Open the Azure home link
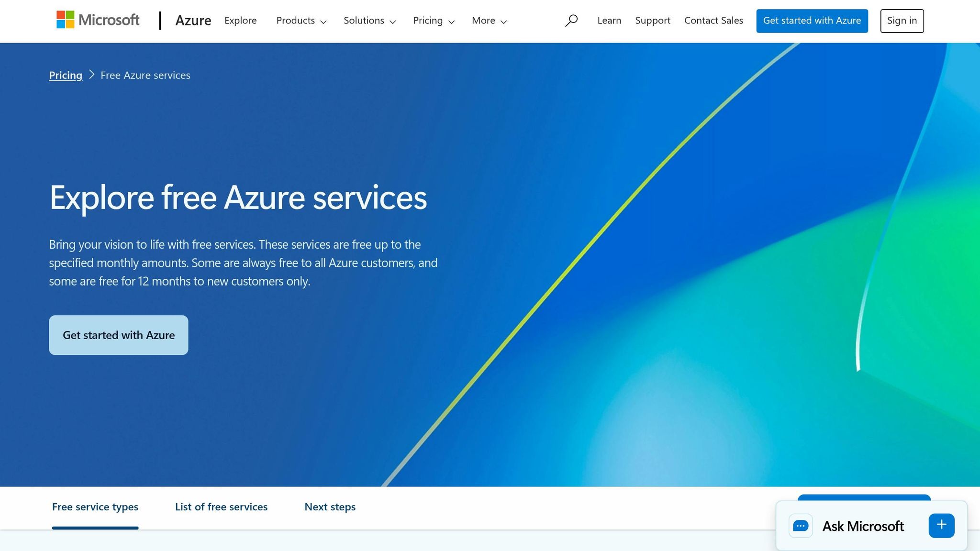980x551 pixels. [193, 21]
